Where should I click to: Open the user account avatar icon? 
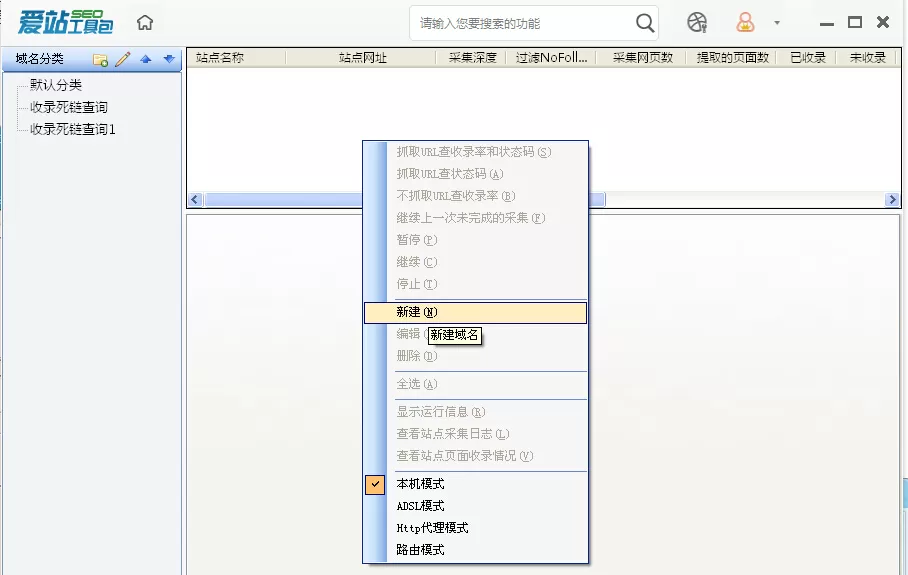745,23
